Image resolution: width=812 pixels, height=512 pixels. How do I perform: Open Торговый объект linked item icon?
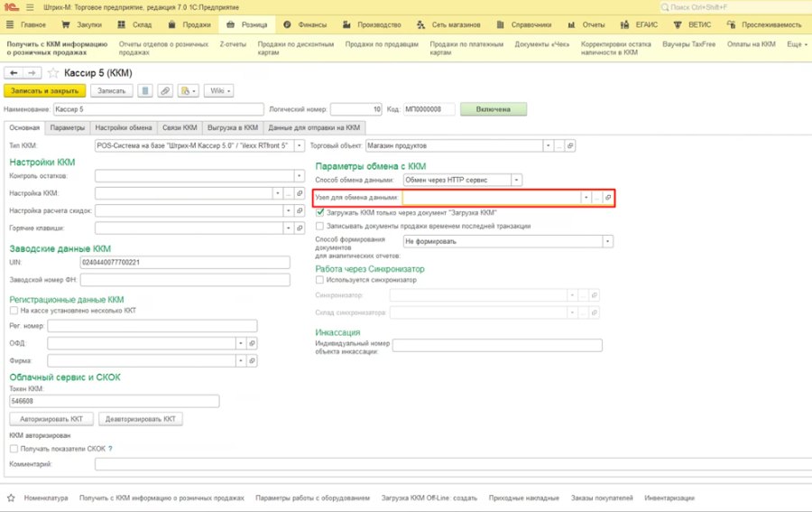pos(570,145)
